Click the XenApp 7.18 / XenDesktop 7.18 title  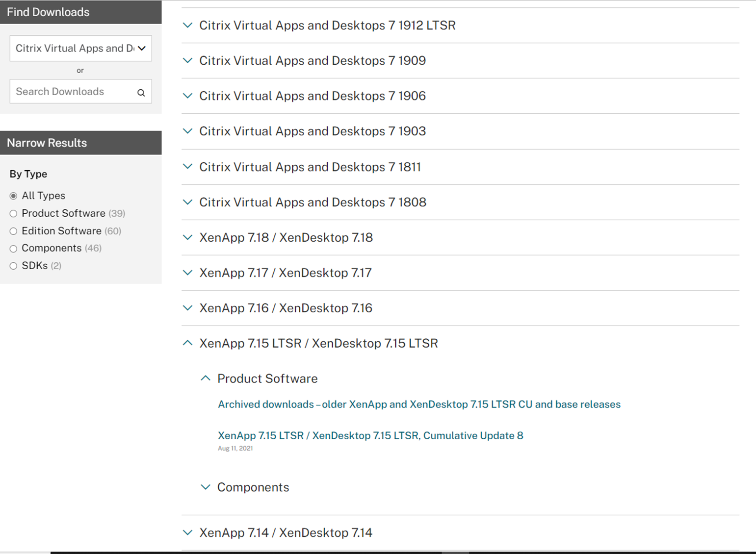pos(286,237)
